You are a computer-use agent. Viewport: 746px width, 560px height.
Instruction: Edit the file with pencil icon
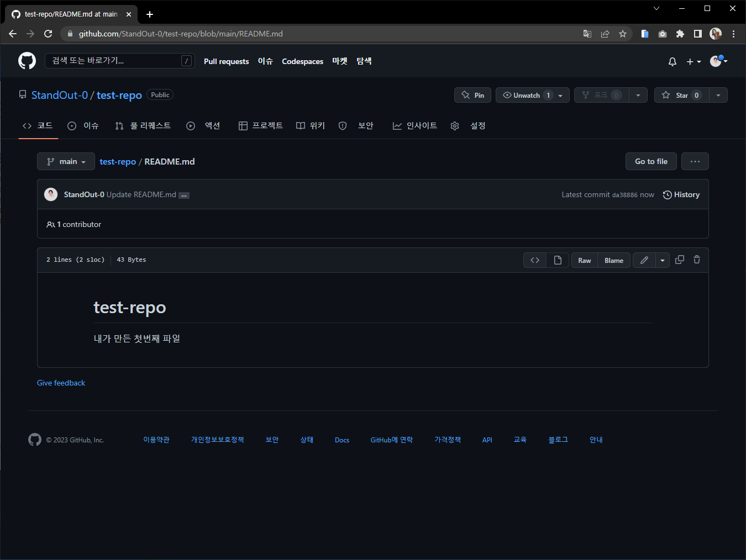644,260
